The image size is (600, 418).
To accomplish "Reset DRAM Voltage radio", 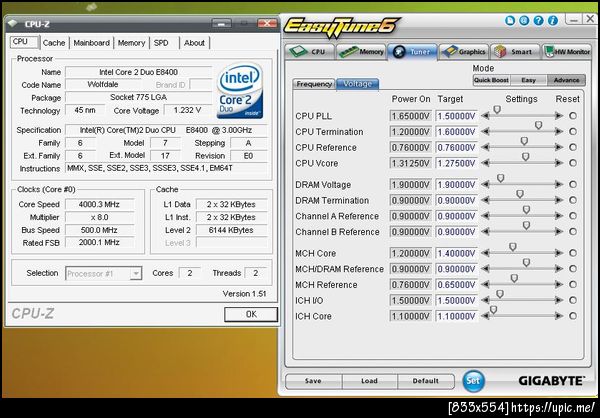I will click(x=573, y=184).
